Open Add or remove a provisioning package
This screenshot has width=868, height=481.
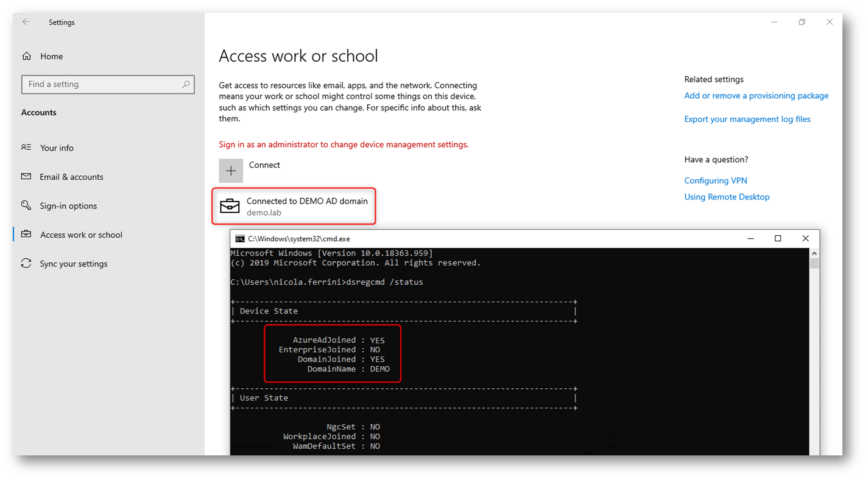tap(756, 96)
